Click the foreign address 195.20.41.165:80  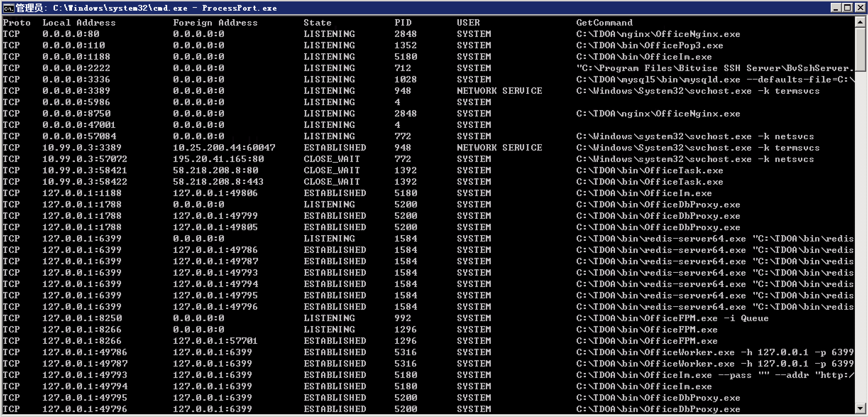pos(218,159)
